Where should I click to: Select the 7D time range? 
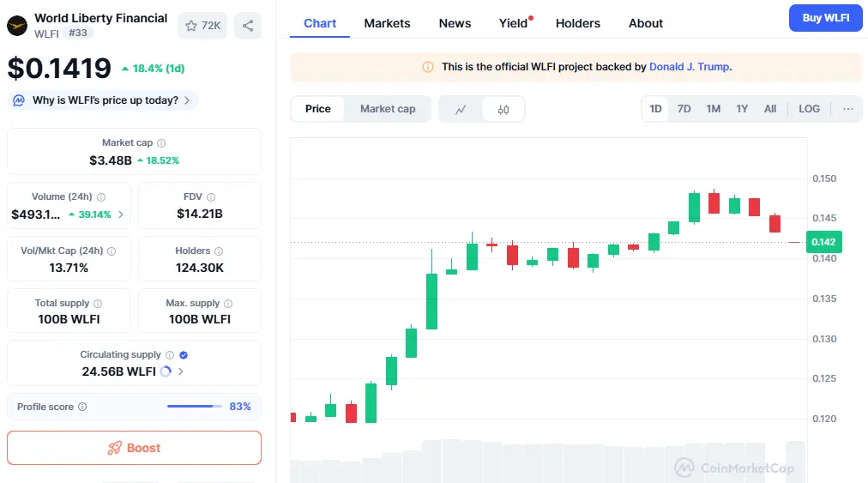pos(684,109)
